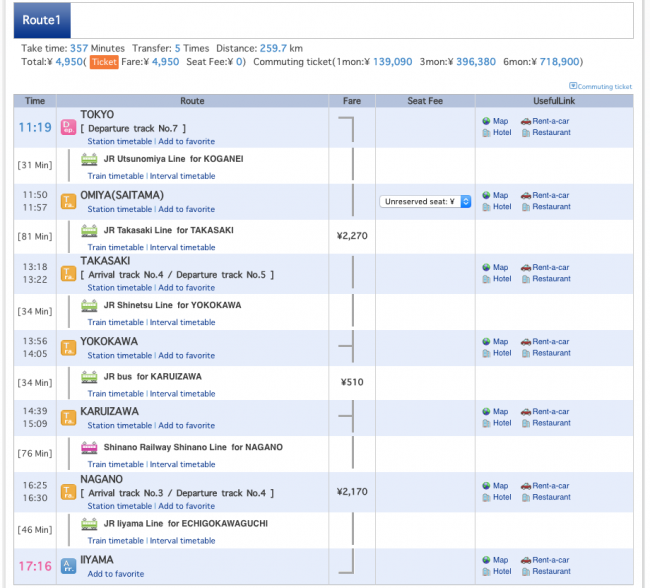Click the JR Utsunomiya Line train icon
Screen dimensions: 650x588
coord(89,159)
